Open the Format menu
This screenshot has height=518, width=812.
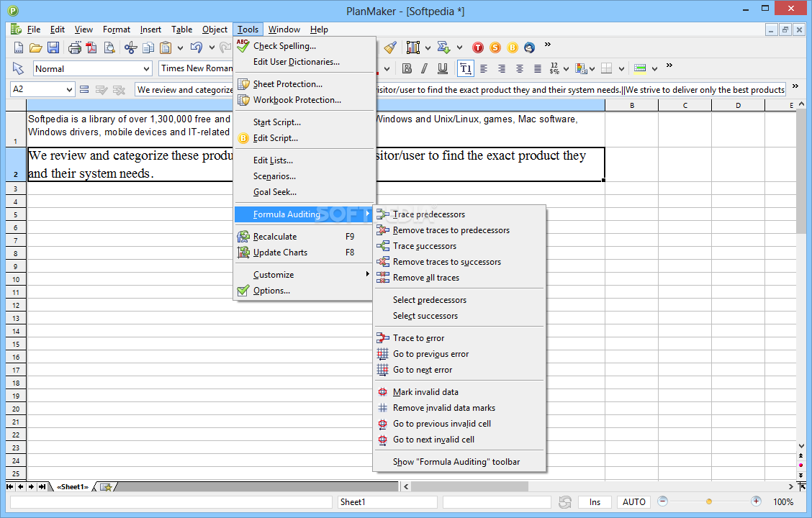tap(117, 29)
